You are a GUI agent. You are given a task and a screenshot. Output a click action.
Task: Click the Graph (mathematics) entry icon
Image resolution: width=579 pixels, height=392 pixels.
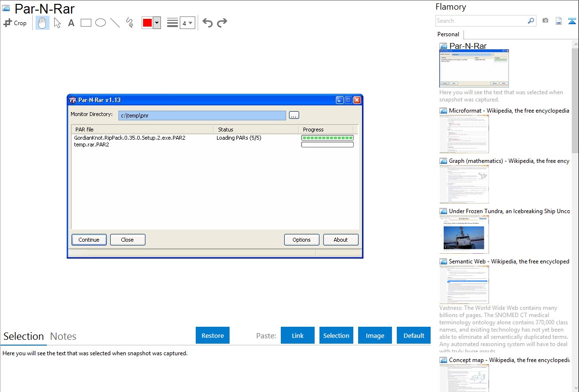tap(444, 161)
